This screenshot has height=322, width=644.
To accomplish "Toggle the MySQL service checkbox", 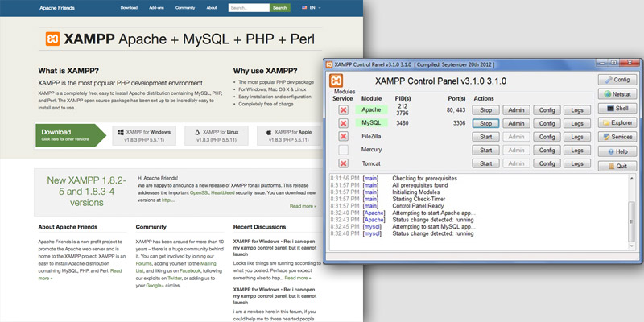I will [344, 123].
